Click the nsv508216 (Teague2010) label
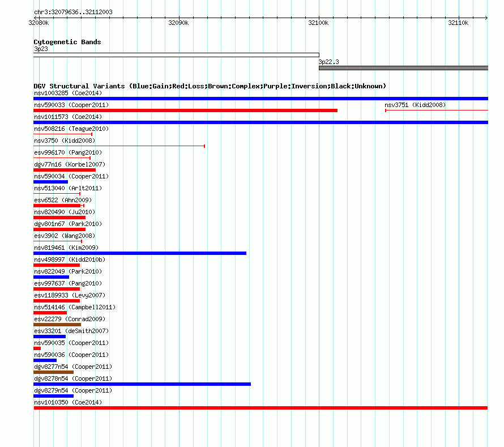Screen dimensions: 504x447 pos(71,129)
